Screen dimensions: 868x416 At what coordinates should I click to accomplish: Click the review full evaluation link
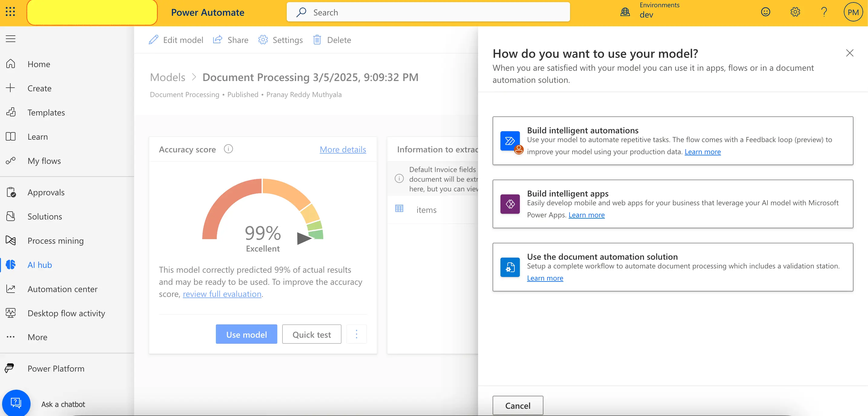coord(221,293)
